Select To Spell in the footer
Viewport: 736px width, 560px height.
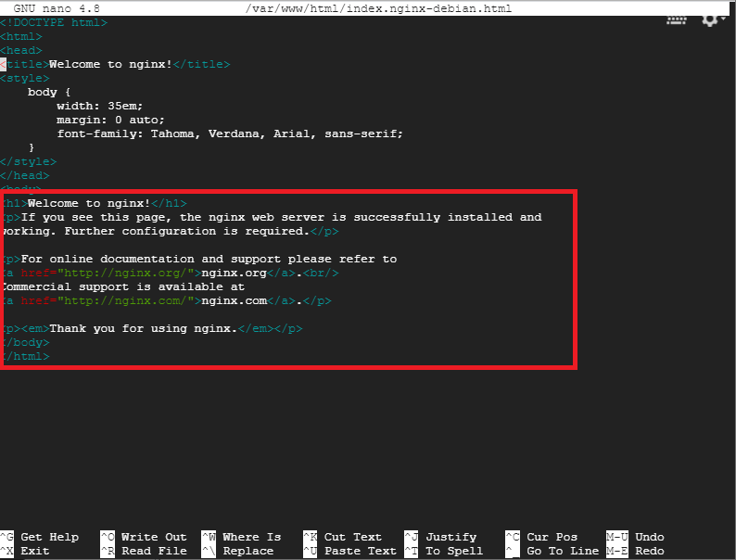(454, 551)
